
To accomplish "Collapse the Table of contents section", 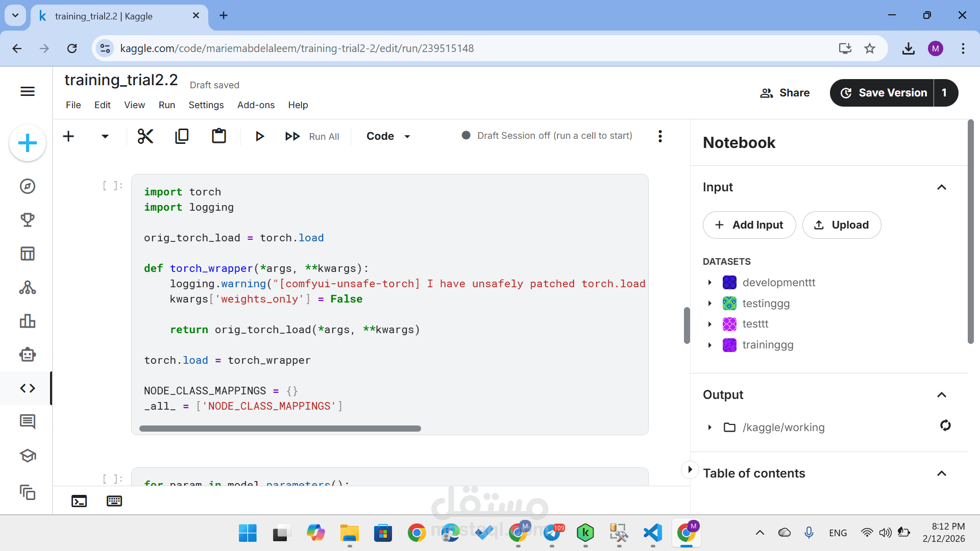I will pos(942,473).
